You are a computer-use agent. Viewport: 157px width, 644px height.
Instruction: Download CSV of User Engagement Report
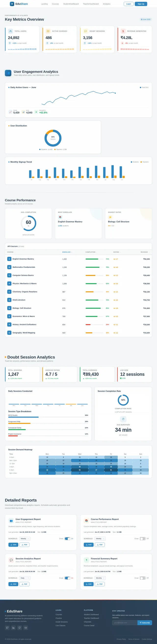pyautogui.click(x=13, y=545)
